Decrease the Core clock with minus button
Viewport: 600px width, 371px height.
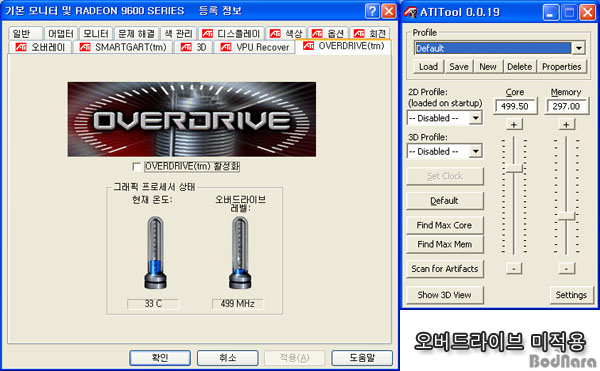pos(514,268)
